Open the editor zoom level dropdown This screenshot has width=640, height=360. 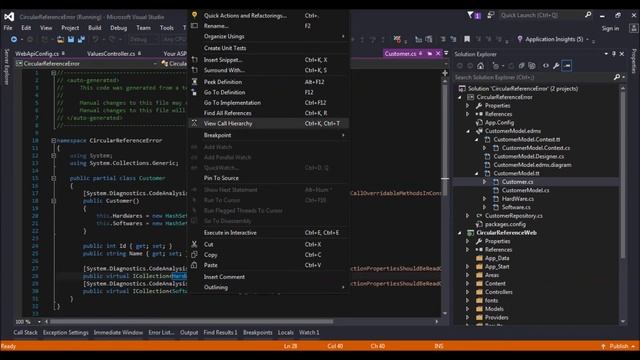pos(39,322)
